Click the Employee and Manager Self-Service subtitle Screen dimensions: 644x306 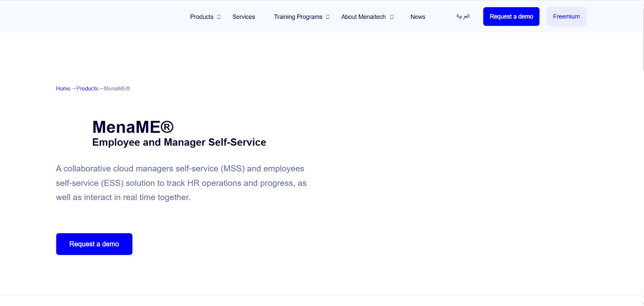pyautogui.click(x=179, y=142)
